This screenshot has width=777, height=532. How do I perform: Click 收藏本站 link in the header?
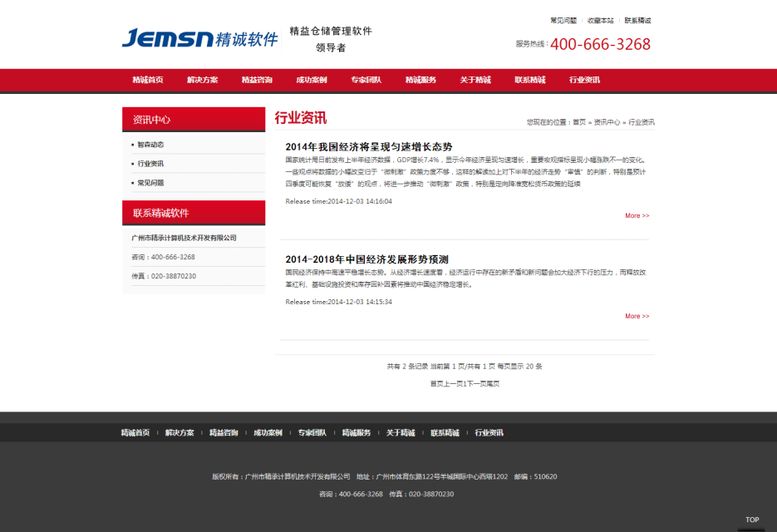pos(600,20)
